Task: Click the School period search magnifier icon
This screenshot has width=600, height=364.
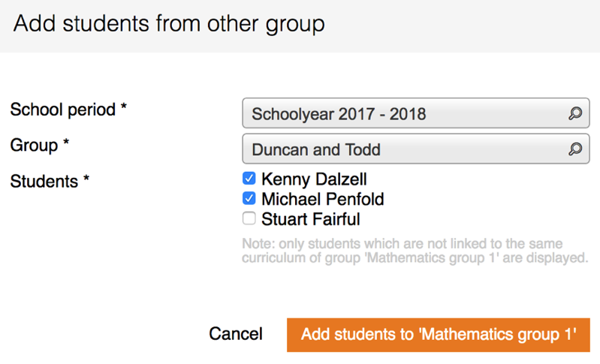Action: (574, 114)
